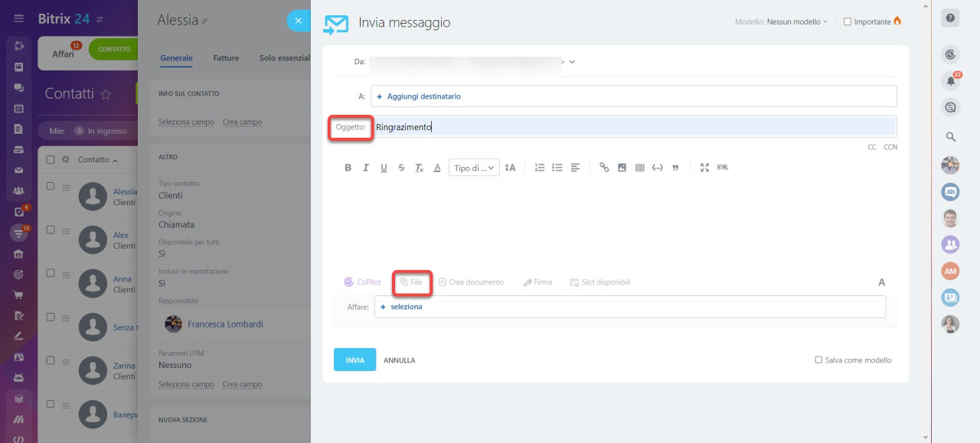980x443 pixels.
Task: Open the text color picker
Action: pyautogui.click(x=436, y=167)
